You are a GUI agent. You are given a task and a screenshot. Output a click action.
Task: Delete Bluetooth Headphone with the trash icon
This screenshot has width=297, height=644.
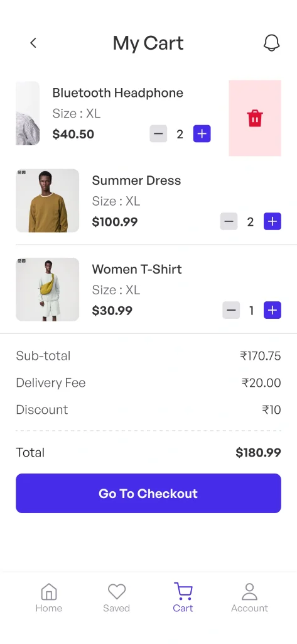[255, 118]
